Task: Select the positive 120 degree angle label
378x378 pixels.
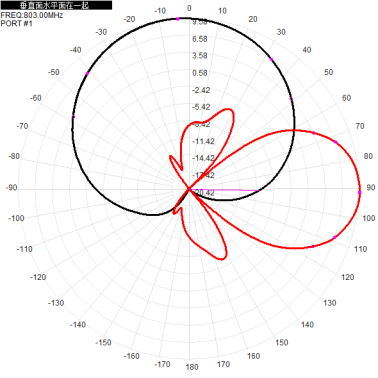Action: pyautogui.click(x=348, y=277)
